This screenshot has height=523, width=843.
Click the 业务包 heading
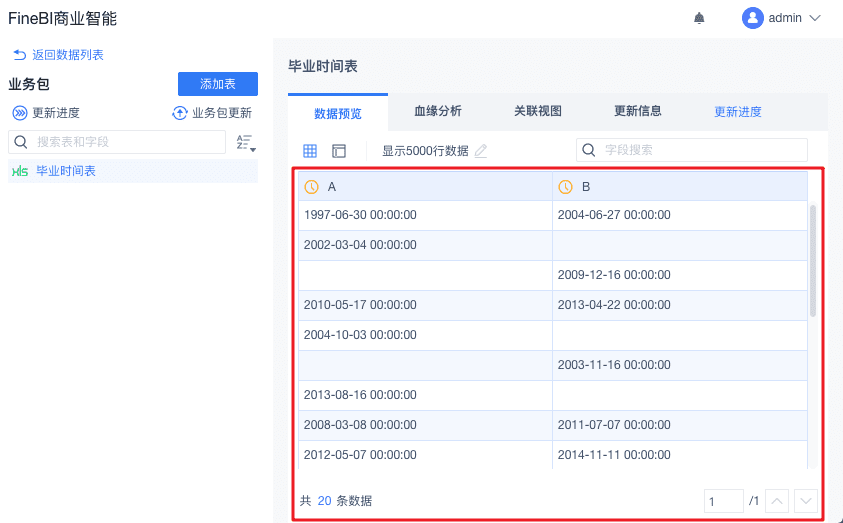pyautogui.click(x=29, y=84)
